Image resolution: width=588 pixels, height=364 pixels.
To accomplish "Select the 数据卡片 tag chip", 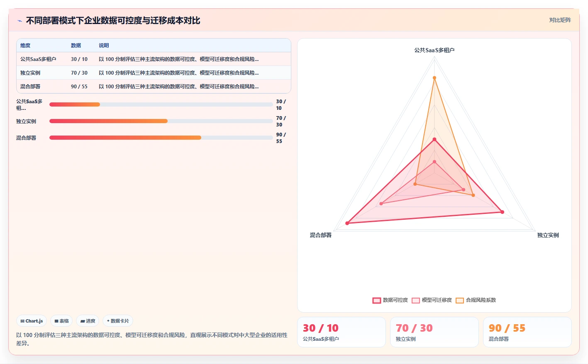I will [118, 321].
